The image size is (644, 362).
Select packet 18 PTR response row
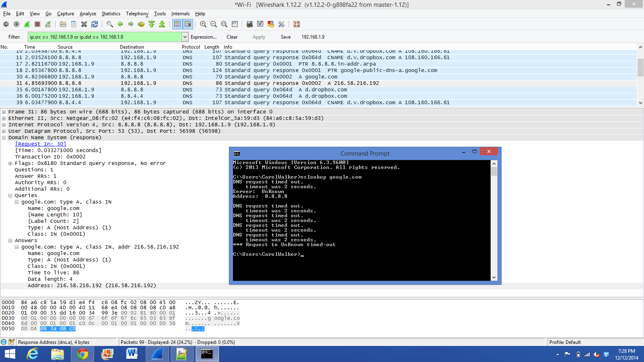point(318,70)
